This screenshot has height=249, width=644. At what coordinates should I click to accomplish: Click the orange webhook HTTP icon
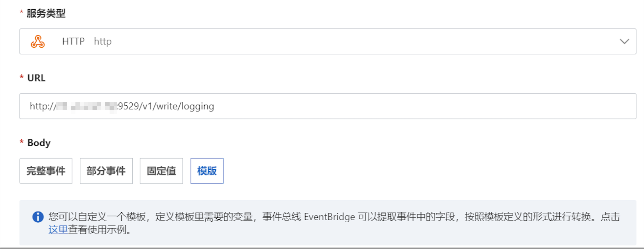click(x=38, y=42)
